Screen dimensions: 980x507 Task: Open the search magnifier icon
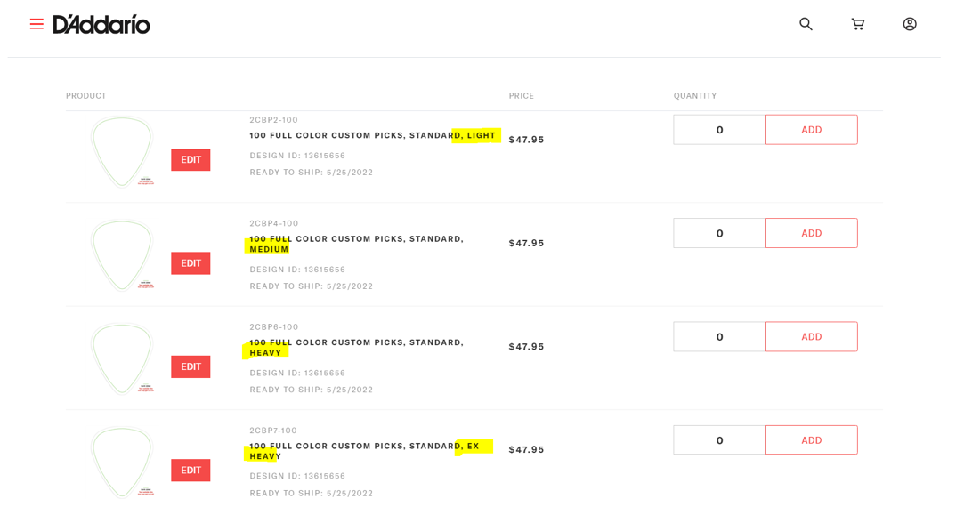806,24
